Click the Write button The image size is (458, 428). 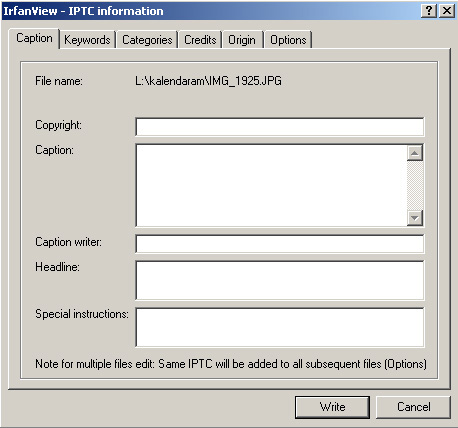tap(332, 407)
